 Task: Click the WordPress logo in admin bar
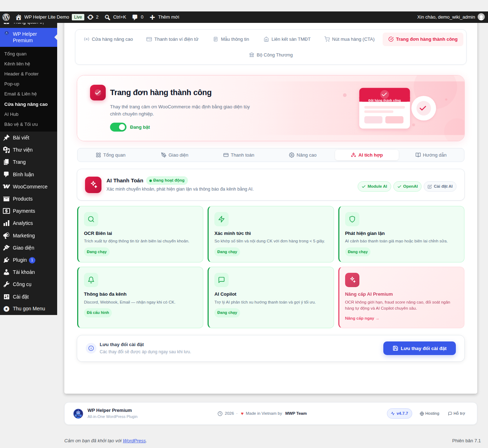coord(6,17)
